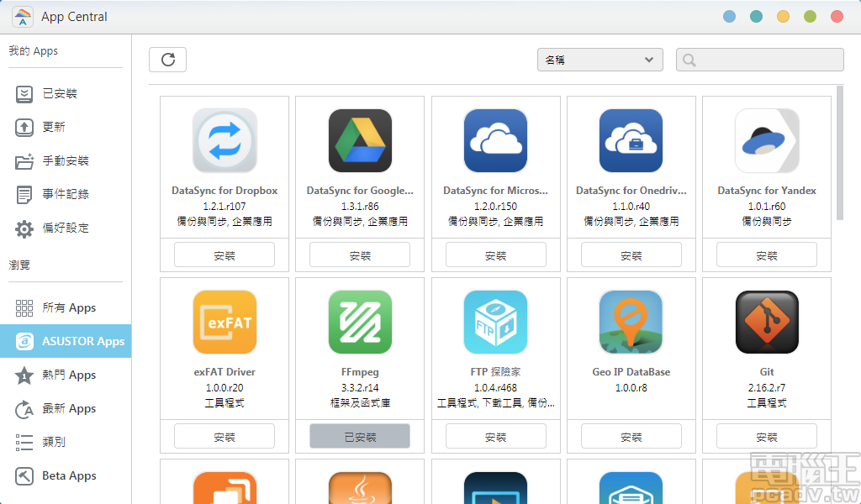This screenshot has height=504, width=861.
Task: Click the blue dot at top right
Action: pos(729,15)
